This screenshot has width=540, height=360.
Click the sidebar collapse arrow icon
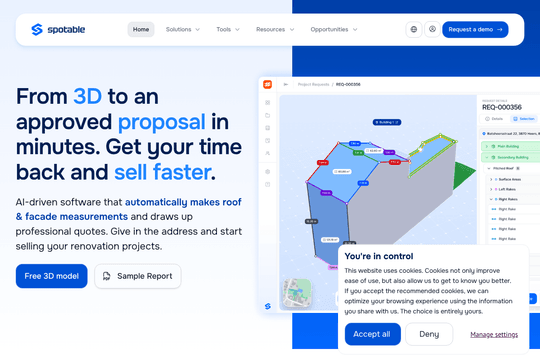coord(285,84)
